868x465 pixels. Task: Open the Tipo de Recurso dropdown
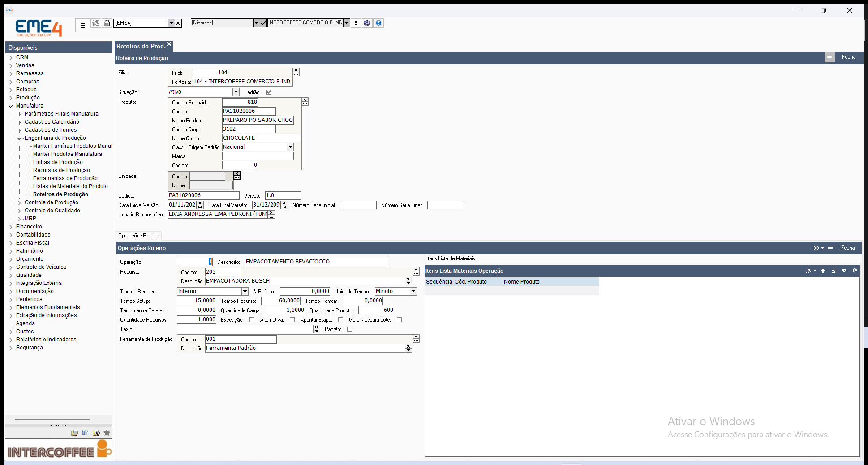pyautogui.click(x=245, y=291)
